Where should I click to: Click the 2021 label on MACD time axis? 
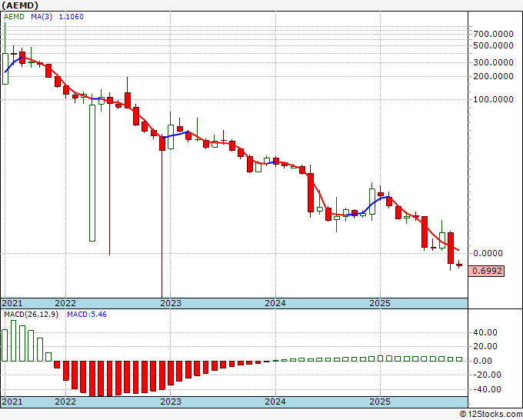pyautogui.click(x=12, y=402)
